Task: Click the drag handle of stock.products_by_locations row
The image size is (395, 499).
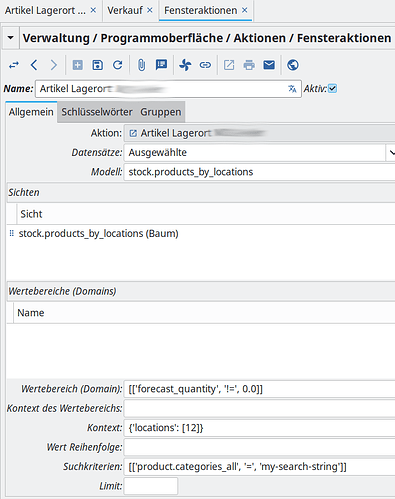Action: 12,233
